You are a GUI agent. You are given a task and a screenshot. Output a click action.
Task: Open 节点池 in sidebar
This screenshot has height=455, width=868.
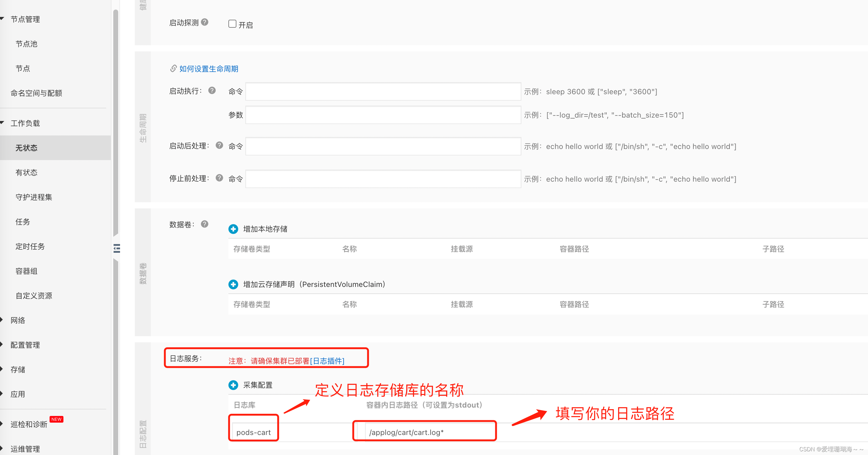pos(26,44)
